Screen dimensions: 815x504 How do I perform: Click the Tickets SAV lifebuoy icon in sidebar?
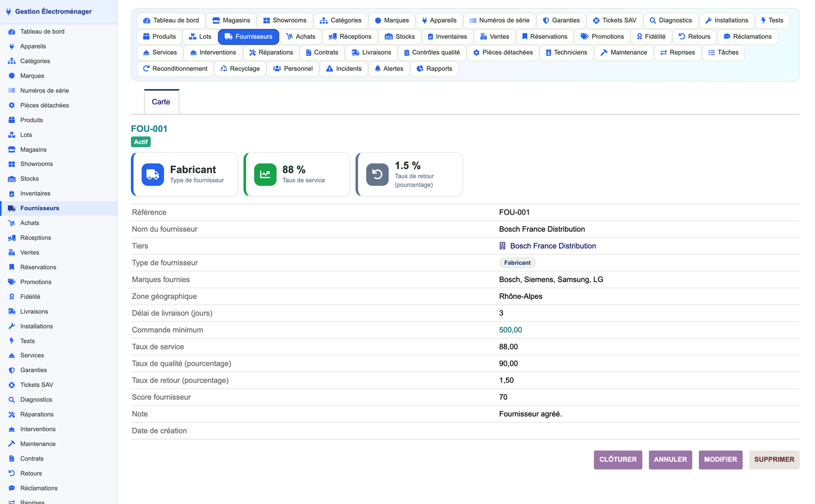coord(12,385)
